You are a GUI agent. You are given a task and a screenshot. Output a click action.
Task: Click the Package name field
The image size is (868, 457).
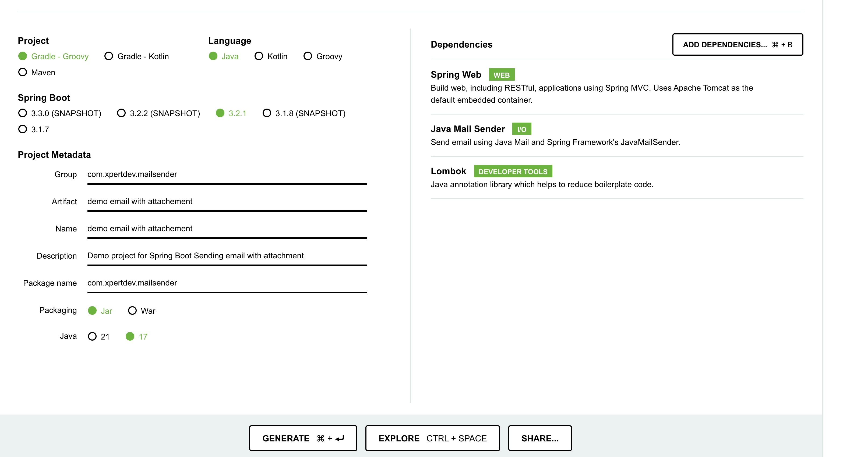227,283
